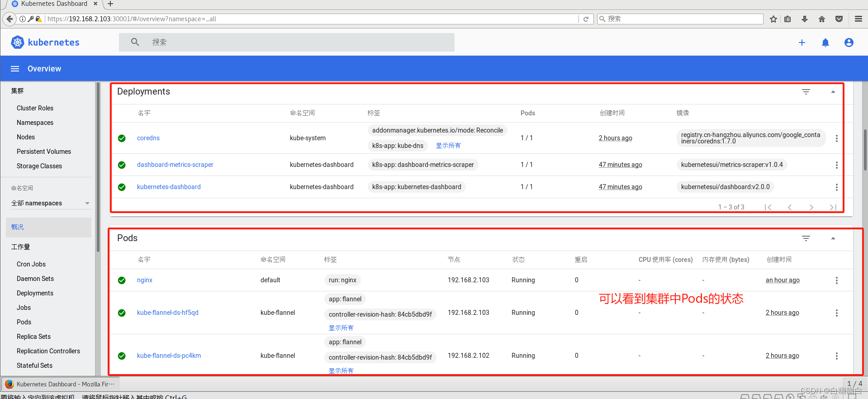Screen dimensions: 868x399
Task: Open Storage Classes in the sidebar
Action: (x=39, y=166)
